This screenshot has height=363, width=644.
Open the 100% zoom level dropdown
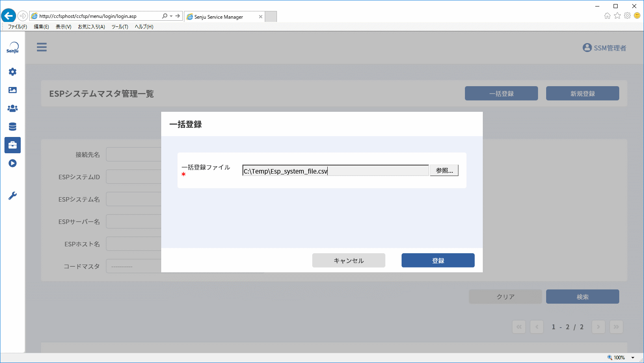[633, 358]
